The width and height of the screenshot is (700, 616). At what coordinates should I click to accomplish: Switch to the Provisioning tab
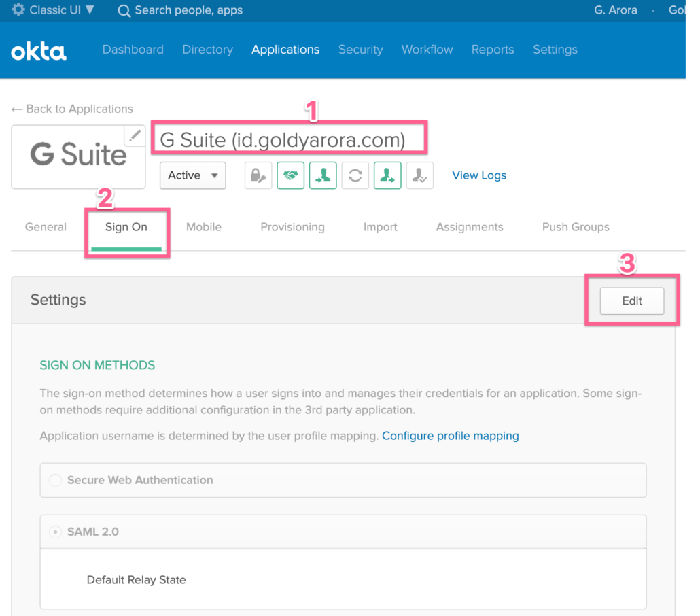[292, 227]
